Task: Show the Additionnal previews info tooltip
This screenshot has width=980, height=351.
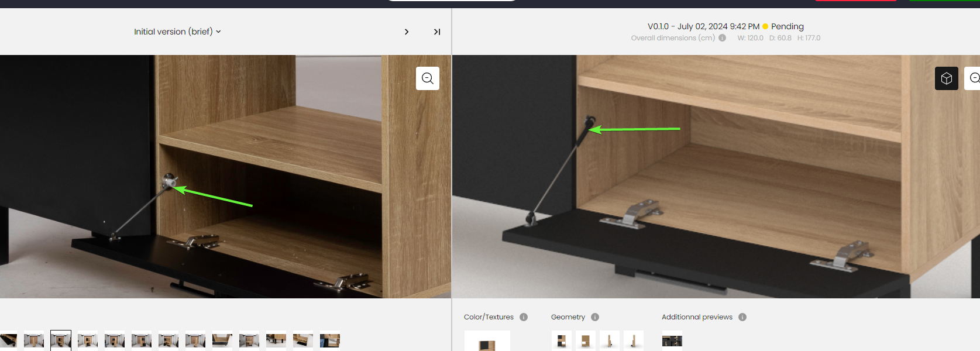Action: [742, 317]
